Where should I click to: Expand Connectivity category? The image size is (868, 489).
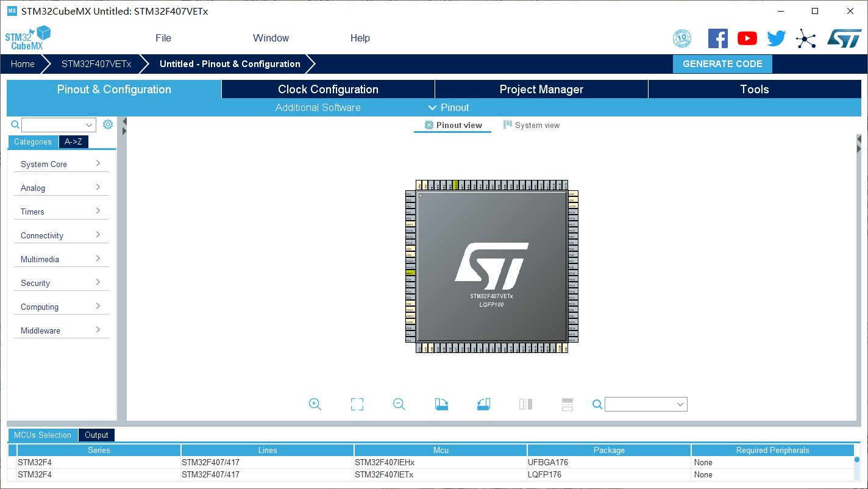(61, 235)
